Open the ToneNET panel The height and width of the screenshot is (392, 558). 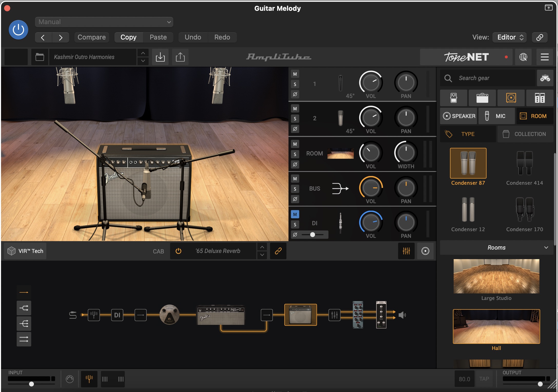point(466,57)
